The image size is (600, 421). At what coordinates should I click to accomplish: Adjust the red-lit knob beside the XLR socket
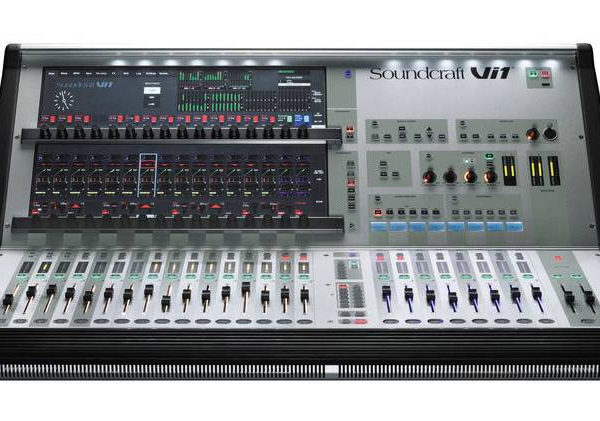point(532,134)
